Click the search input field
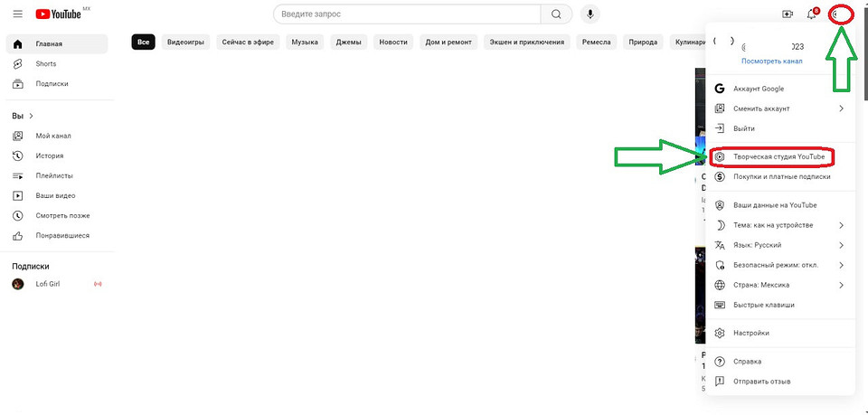 (x=407, y=14)
